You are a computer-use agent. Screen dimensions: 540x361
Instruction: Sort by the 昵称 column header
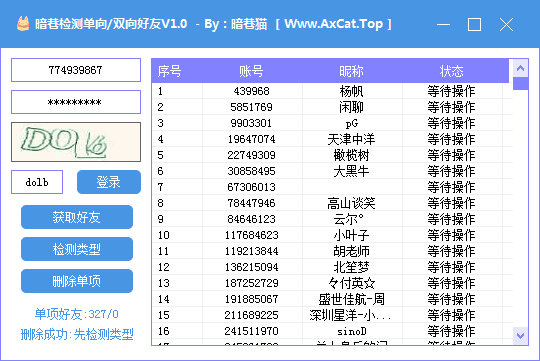pos(352,71)
